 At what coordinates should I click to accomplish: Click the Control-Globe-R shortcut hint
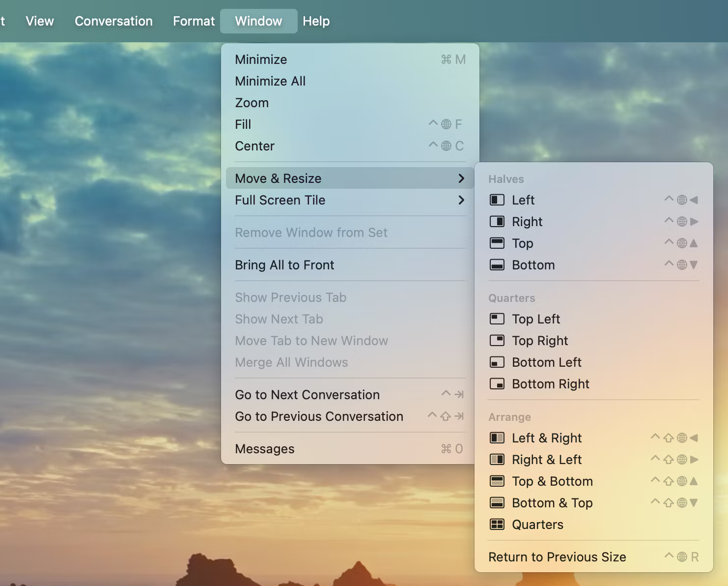[681, 557]
